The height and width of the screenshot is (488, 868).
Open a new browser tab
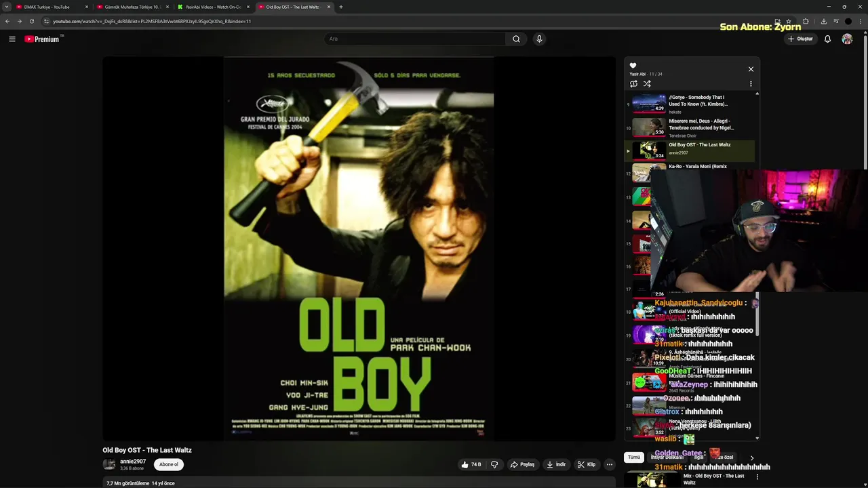340,7
